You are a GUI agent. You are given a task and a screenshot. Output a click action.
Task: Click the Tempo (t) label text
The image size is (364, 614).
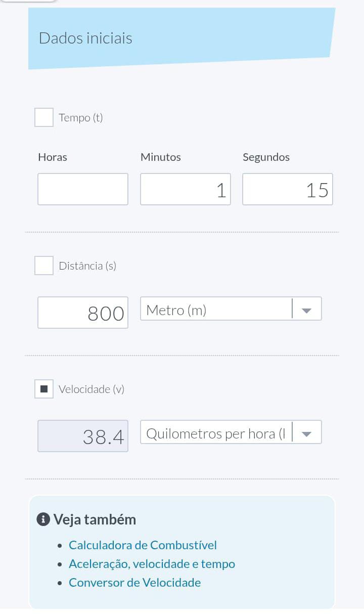click(81, 118)
